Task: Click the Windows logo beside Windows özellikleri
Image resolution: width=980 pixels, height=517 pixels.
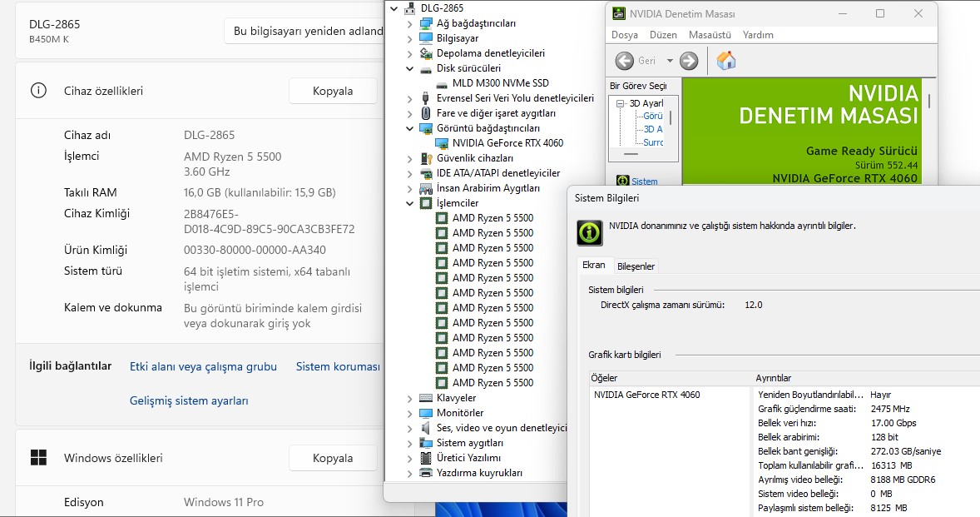Action: [39, 458]
